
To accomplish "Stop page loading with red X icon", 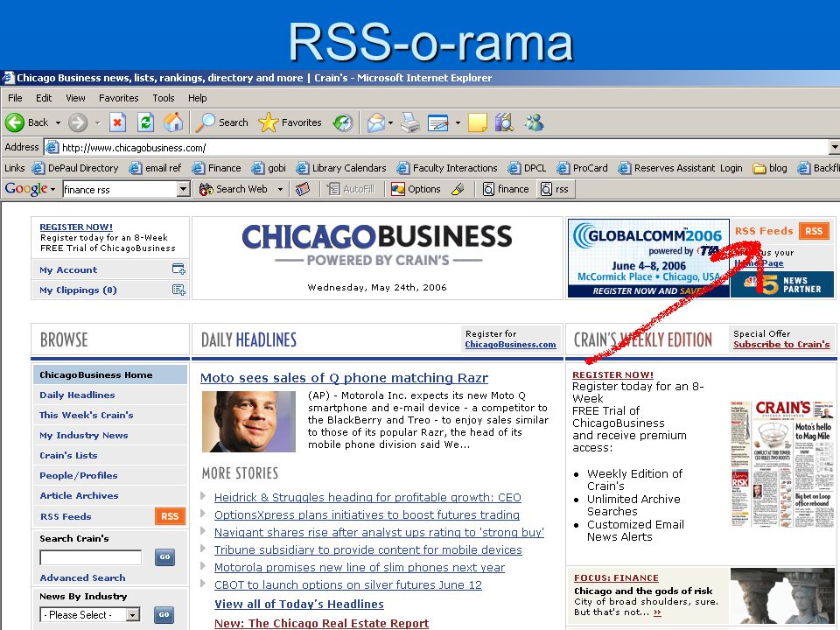I will pyautogui.click(x=117, y=122).
